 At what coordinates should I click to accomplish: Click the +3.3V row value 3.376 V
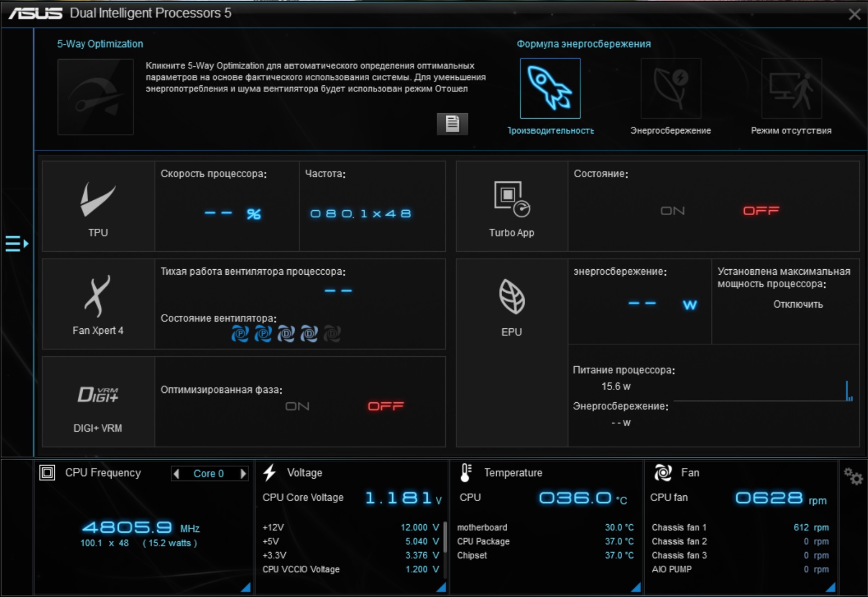[422, 555]
